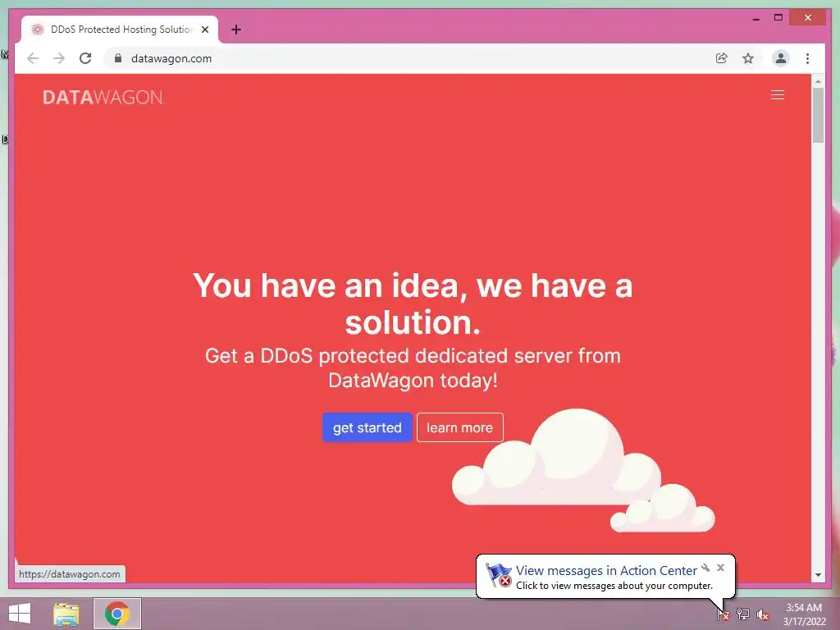Click the learn more button
Viewport: 840px width, 630px height.
click(459, 427)
